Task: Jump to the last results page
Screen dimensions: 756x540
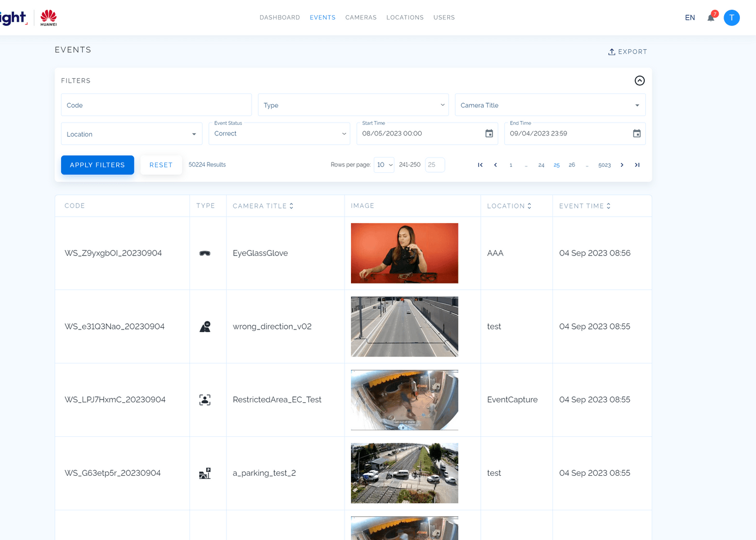Action: click(637, 165)
